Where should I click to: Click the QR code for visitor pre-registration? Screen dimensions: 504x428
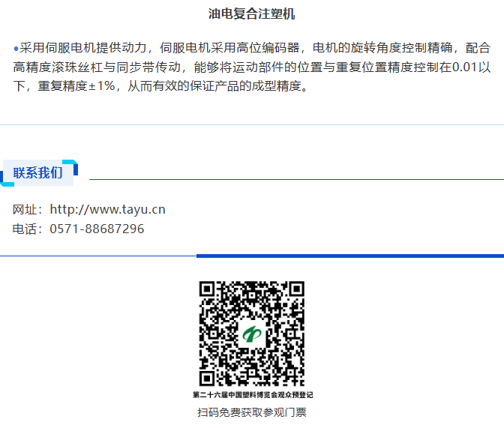(252, 334)
